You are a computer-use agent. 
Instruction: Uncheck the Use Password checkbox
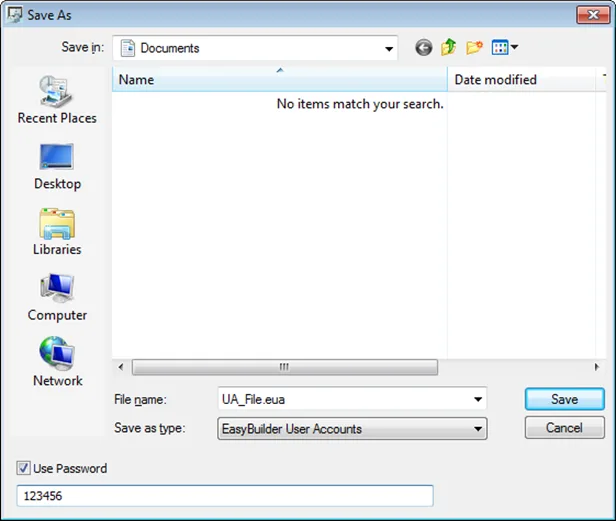click(23, 468)
